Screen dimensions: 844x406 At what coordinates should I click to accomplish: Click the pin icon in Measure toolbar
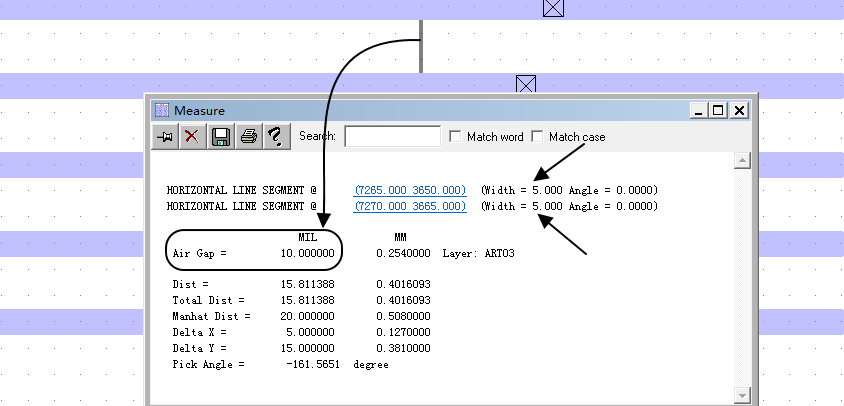point(164,137)
